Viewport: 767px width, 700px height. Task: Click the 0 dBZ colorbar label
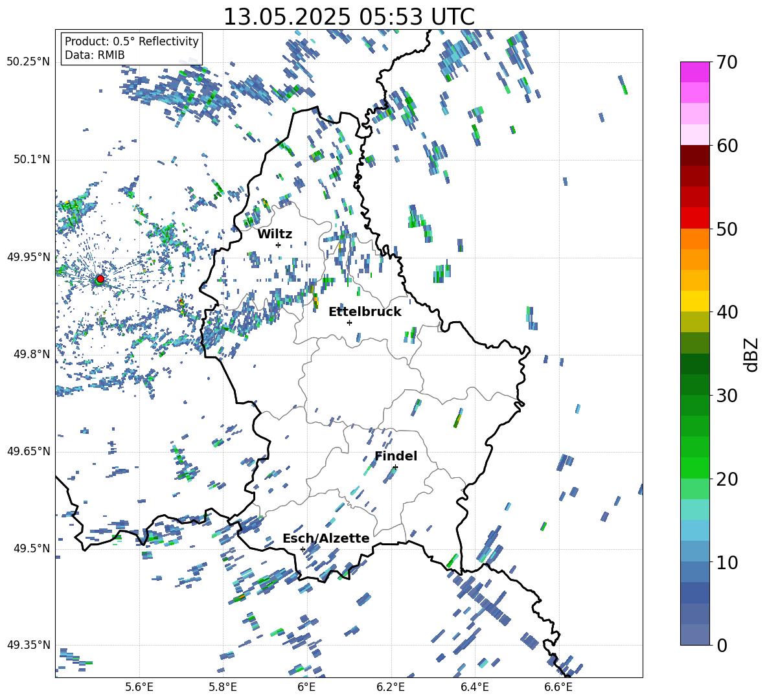722,645
